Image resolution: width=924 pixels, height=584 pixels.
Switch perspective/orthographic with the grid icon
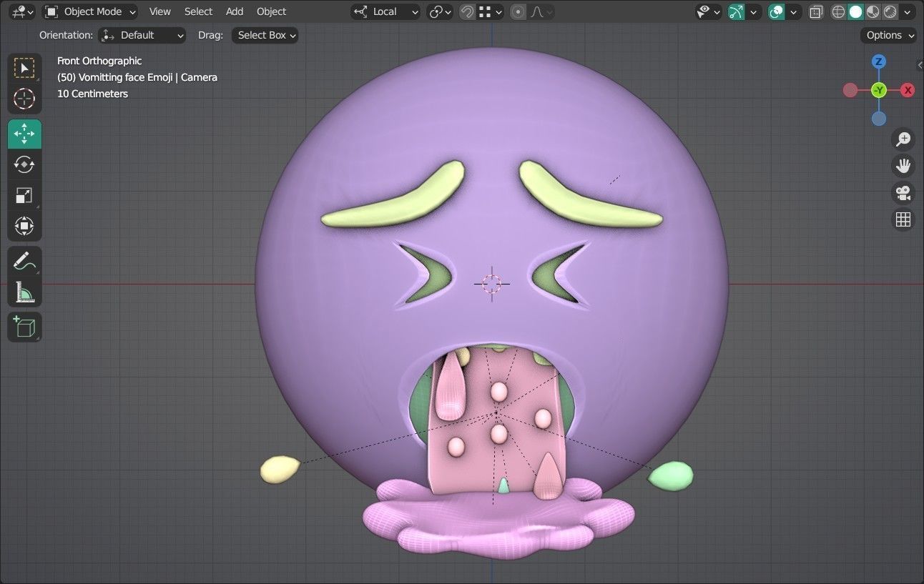point(903,219)
